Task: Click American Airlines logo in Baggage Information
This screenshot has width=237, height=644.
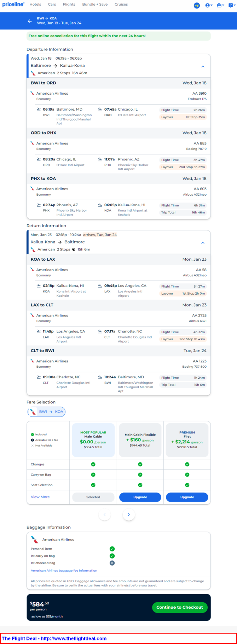Action: 35,539
